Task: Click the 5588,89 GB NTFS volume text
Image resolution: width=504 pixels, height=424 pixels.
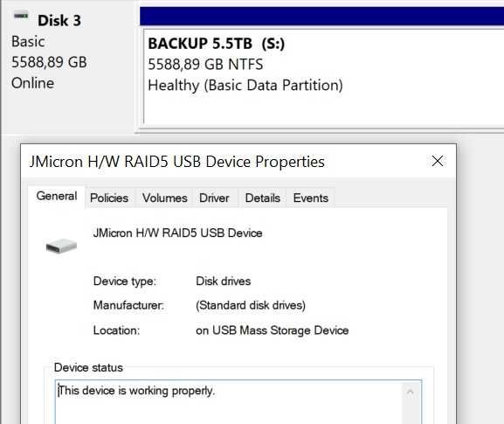Action: pos(205,65)
